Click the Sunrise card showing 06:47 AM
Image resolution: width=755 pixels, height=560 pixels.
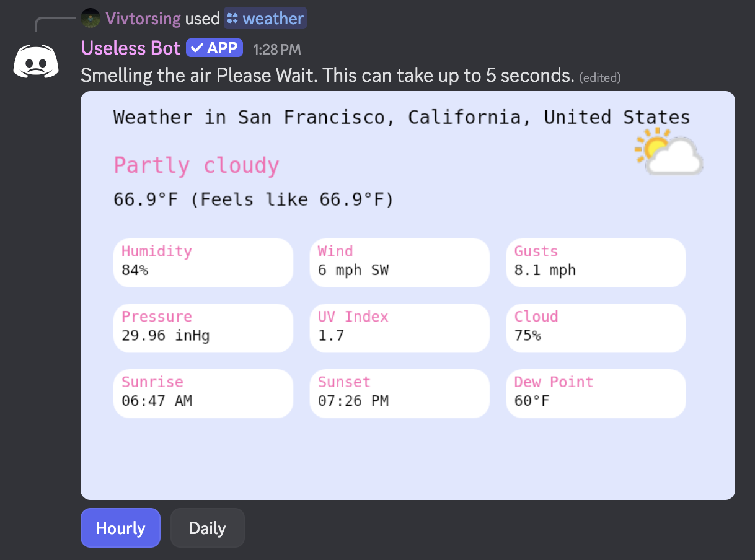coord(203,393)
